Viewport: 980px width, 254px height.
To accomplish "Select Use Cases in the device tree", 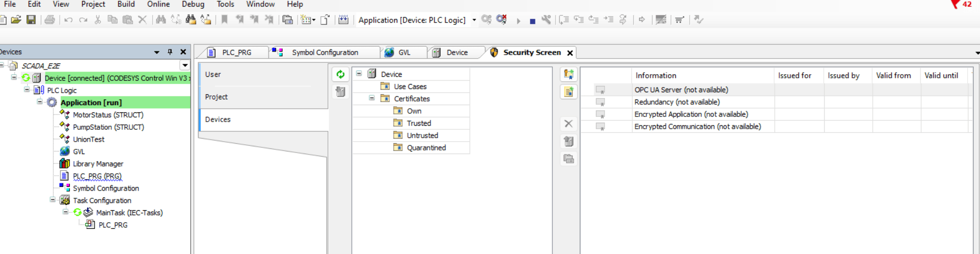I will 410,87.
